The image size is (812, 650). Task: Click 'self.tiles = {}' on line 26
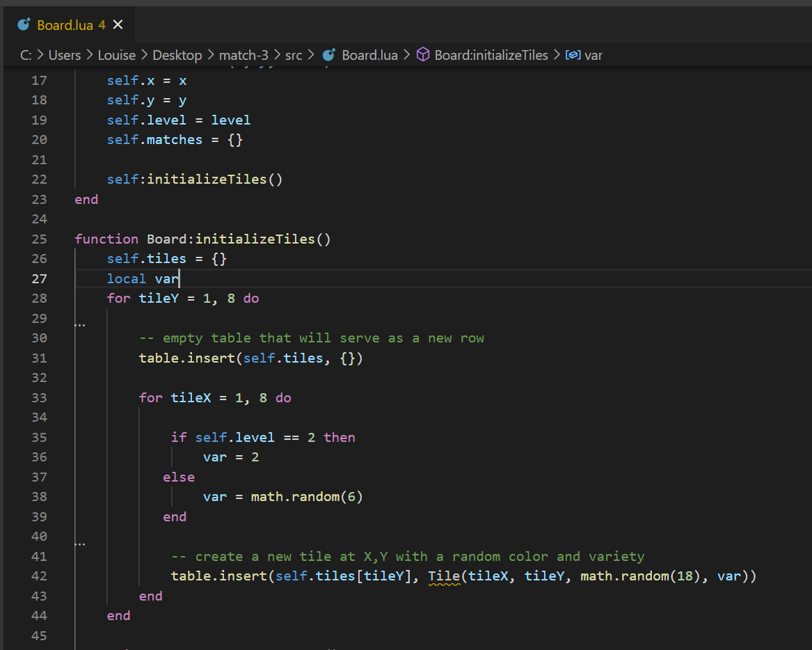[x=167, y=258]
